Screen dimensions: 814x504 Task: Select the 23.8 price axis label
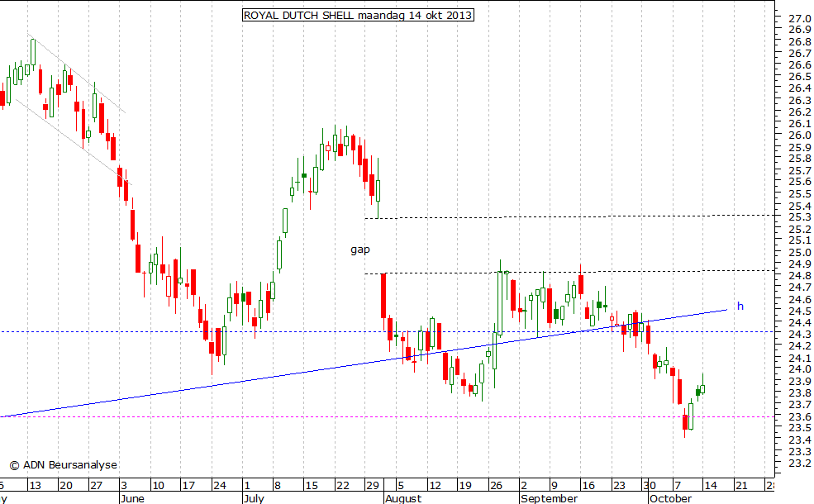click(x=800, y=393)
